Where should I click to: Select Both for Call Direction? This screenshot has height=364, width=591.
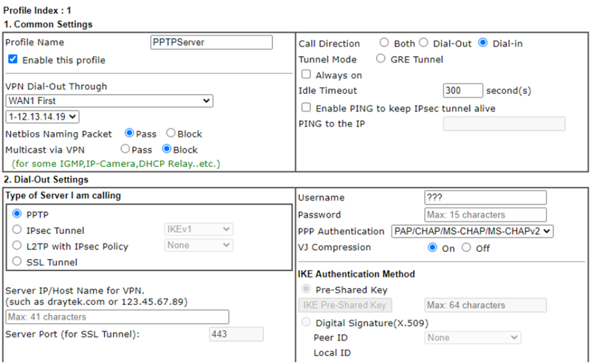pos(384,44)
